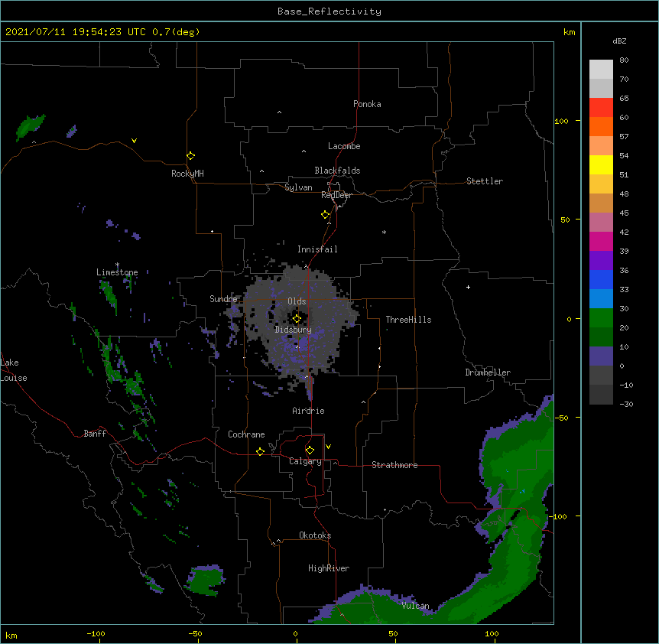Click the Innisfail label
The width and height of the screenshot is (659, 644).
tap(317, 249)
